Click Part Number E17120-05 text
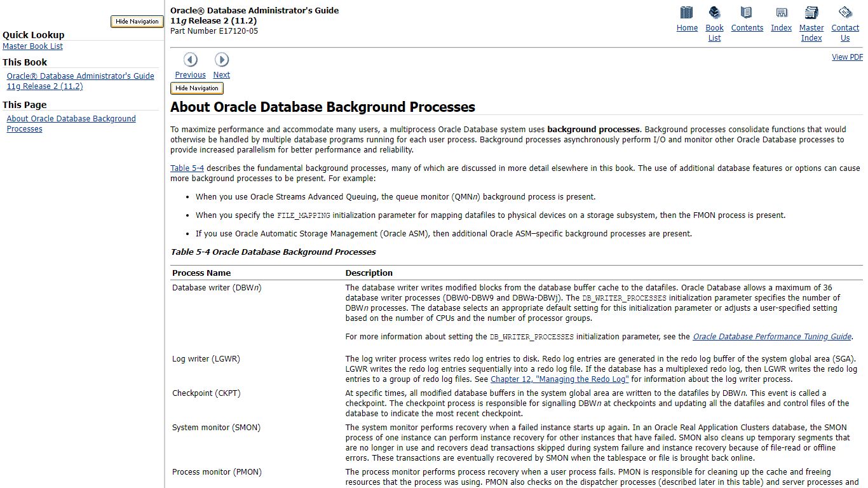 click(x=214, y=31)
